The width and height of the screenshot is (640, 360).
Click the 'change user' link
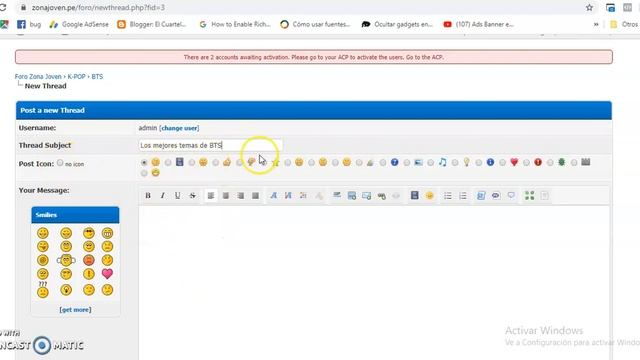click(x=179, y=128)
